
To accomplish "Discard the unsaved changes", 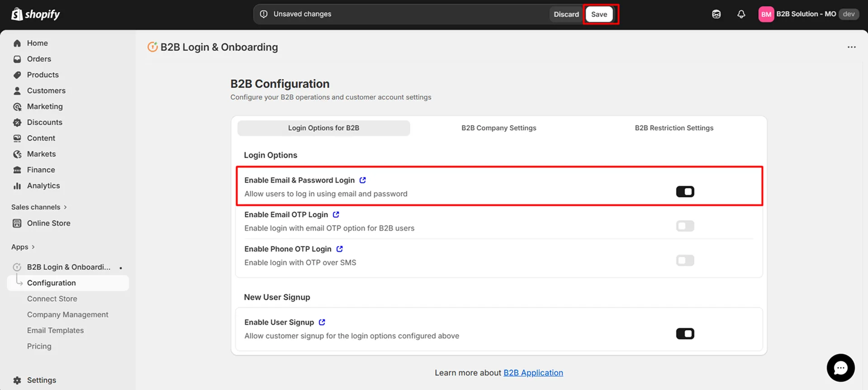I will pyautogui.click(x=566, y=14).
